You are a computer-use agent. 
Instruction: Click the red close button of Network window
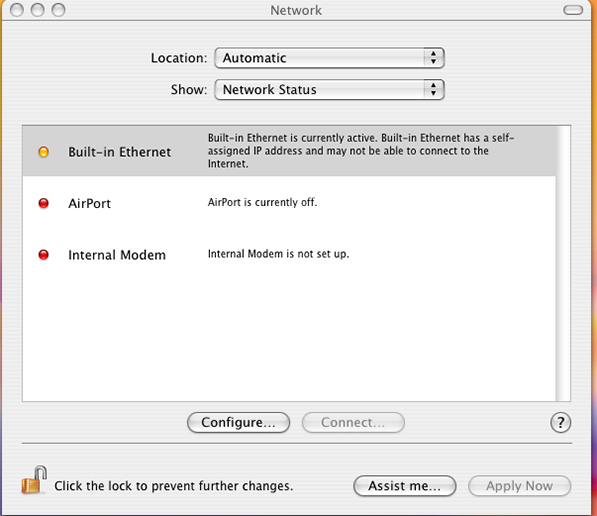point(17,10)
